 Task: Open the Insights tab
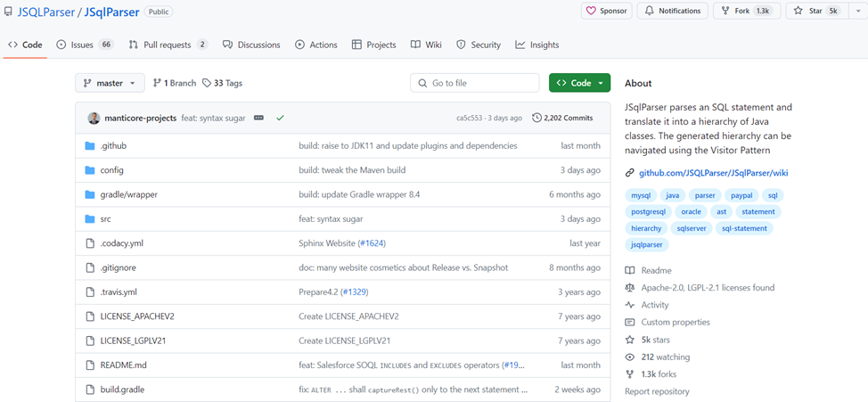[537, 45]
